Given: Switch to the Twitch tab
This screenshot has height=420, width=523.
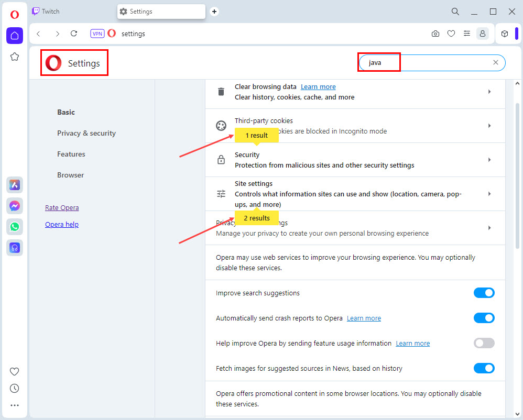Looking at the screenshot, I should pyautogui.click(x=72, y=12).
